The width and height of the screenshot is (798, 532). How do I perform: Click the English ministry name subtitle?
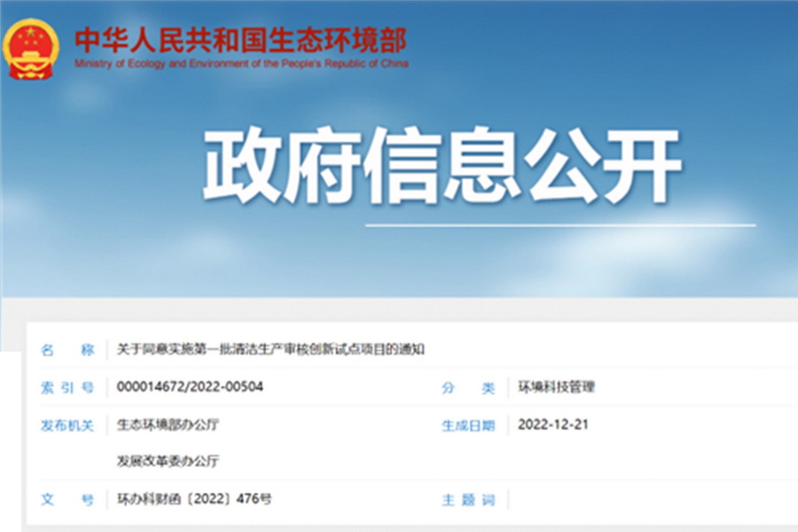point(241,66)
